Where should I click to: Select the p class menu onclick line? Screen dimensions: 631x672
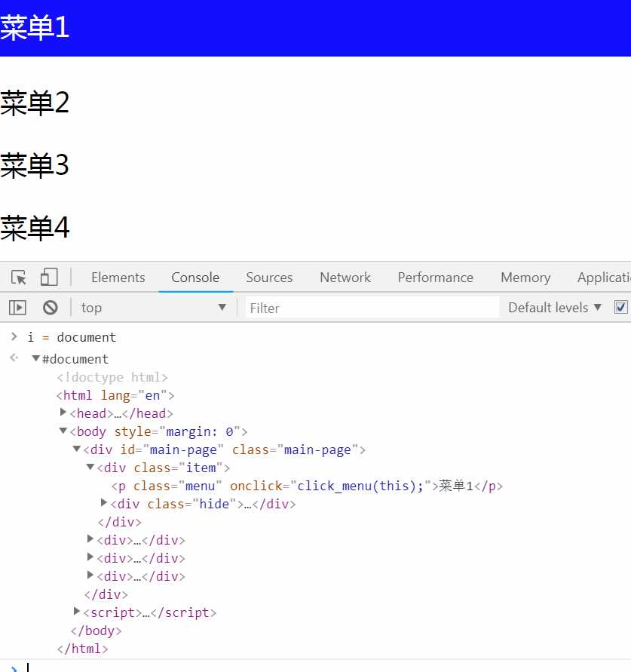[307, 486]
